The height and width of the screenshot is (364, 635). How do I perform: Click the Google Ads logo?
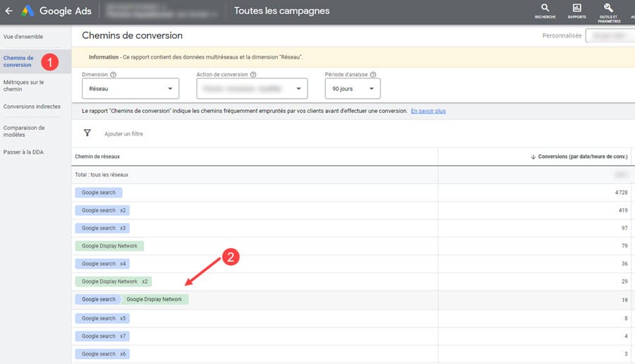56,11
